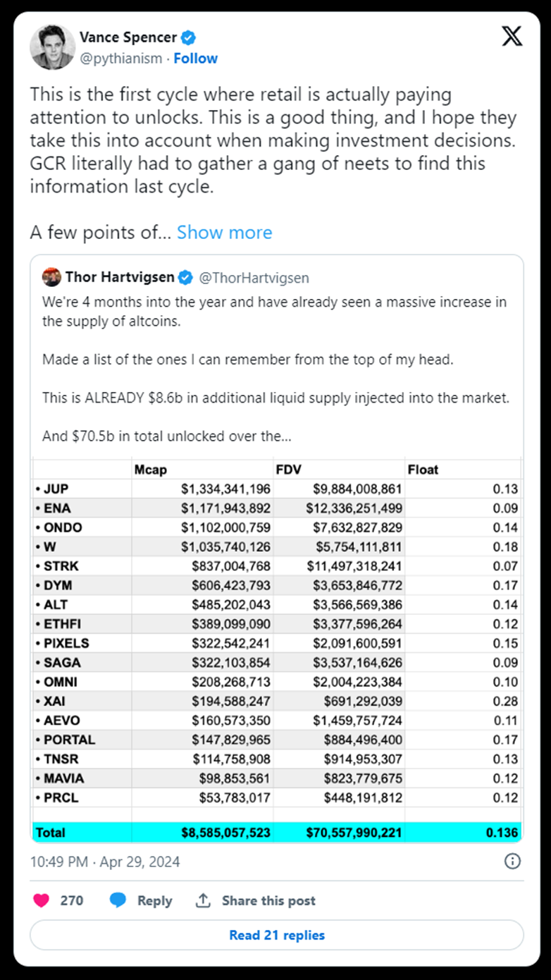The height and width of the screenshot is (980, 551).
Task: Click Thor Hartvigsen's small avatar
Action: [x=51, y=277]
